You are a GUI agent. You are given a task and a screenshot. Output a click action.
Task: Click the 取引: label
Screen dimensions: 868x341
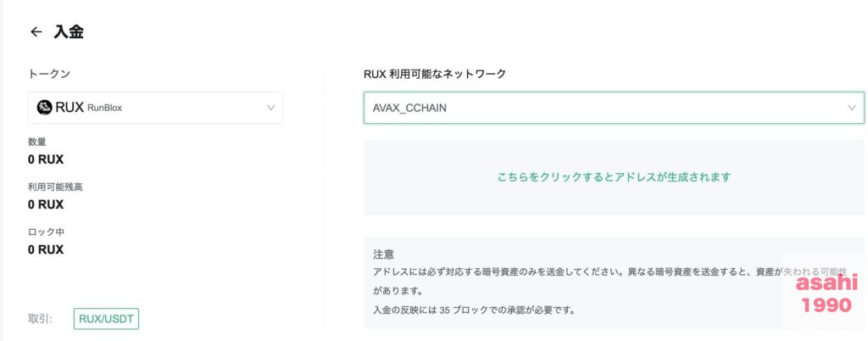pos(41,319)
